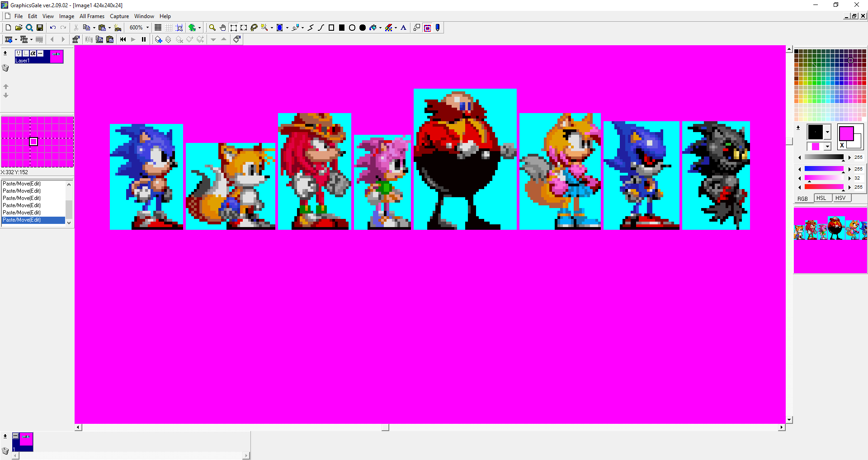Toggle snap-to-grid selection icon

179,28
